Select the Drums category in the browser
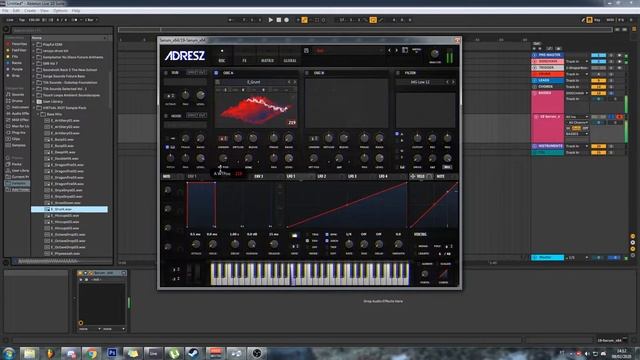Screen dimensions: 640x360 point(17,101)
